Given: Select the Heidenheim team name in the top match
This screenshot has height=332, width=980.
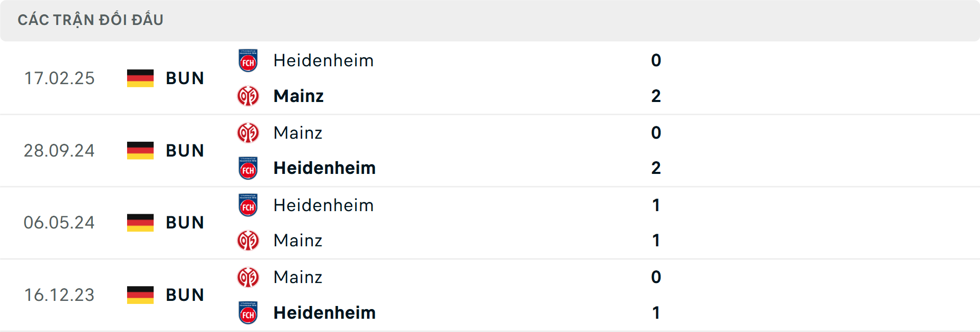Looking at the screenshot, I should click(x=323, y=60).
